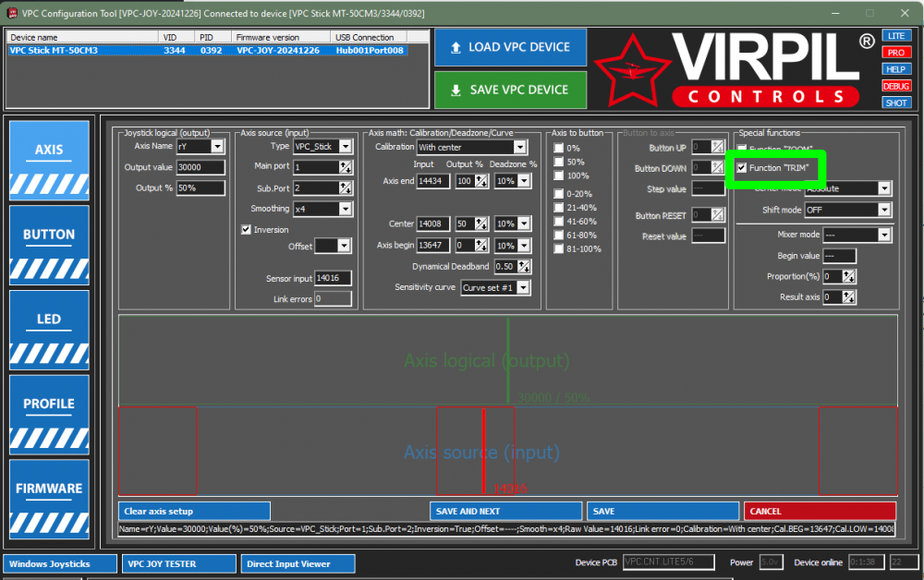Click the Virpil Controls star logo
The image size is (924, 580).
(632, 71)
